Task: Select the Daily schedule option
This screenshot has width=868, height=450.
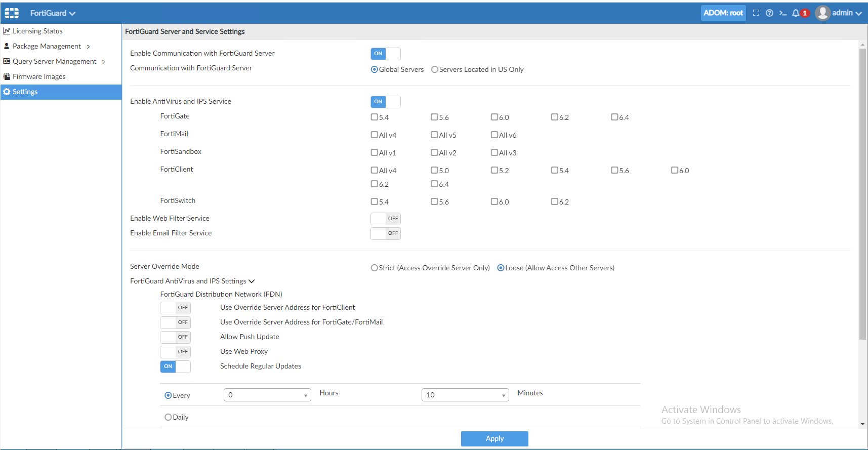Action: click(168, 417)
